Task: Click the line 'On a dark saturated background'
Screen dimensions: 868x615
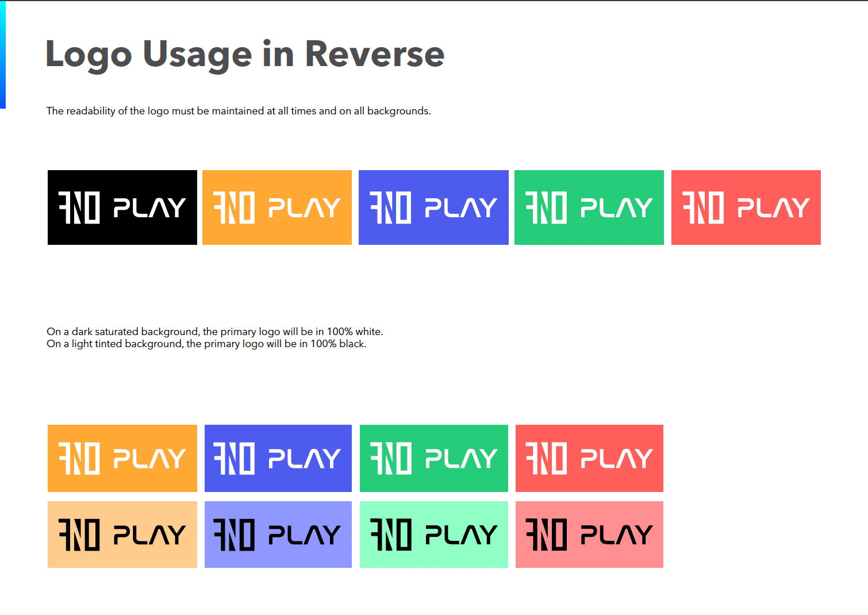Action: coord(215,332)
